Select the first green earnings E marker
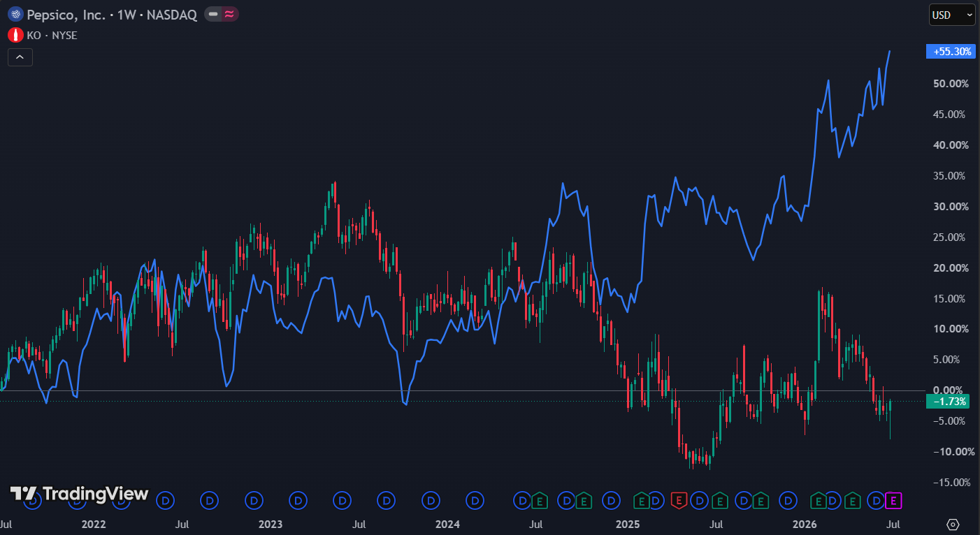Screen dimensions: 980x535 pyautogui.click(x=539, y=500)
